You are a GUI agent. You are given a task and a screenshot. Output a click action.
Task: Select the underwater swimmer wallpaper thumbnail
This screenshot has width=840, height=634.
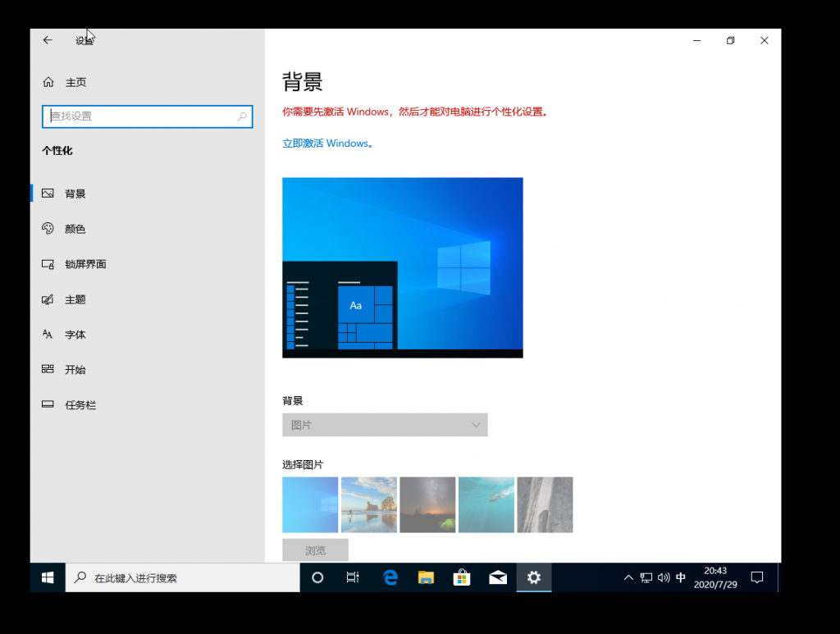point(486,504)
